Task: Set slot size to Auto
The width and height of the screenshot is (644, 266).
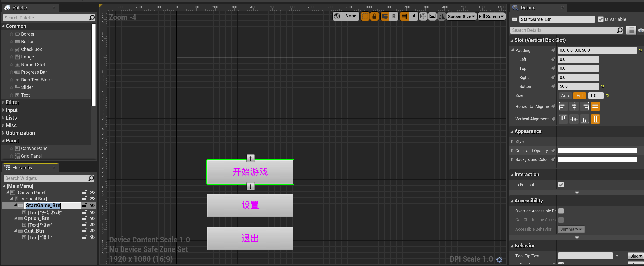Action: (x=566, y=96)
